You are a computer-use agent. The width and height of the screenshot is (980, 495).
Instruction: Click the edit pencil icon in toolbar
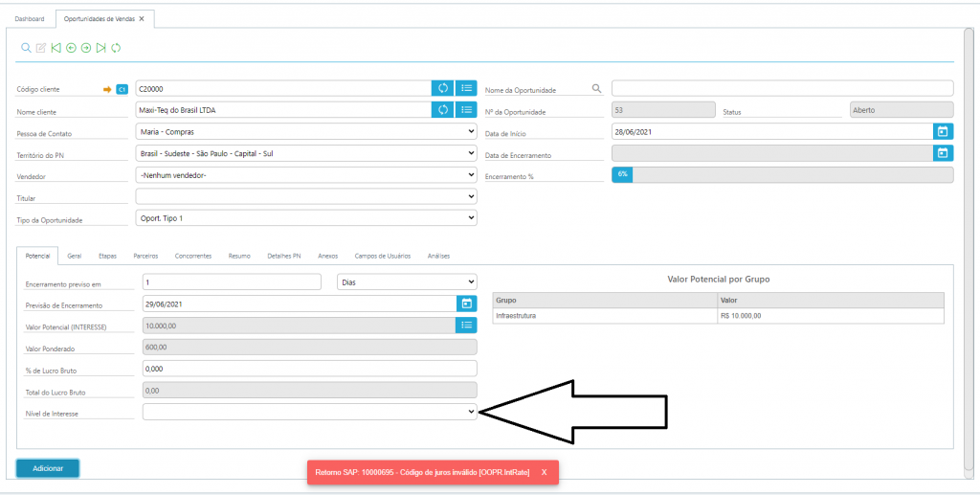41,47
